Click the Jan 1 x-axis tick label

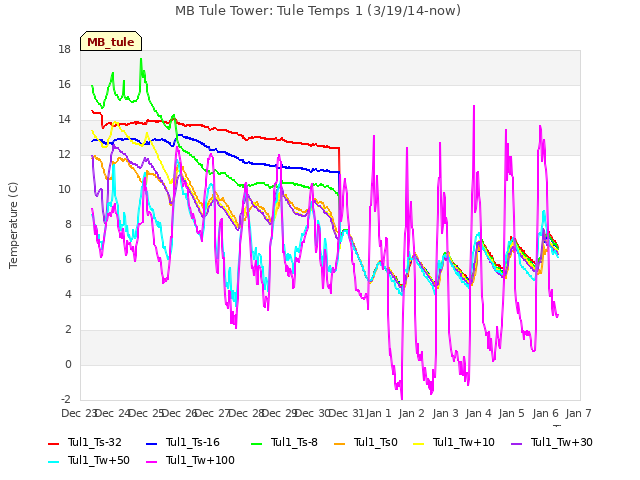point(378,413)
